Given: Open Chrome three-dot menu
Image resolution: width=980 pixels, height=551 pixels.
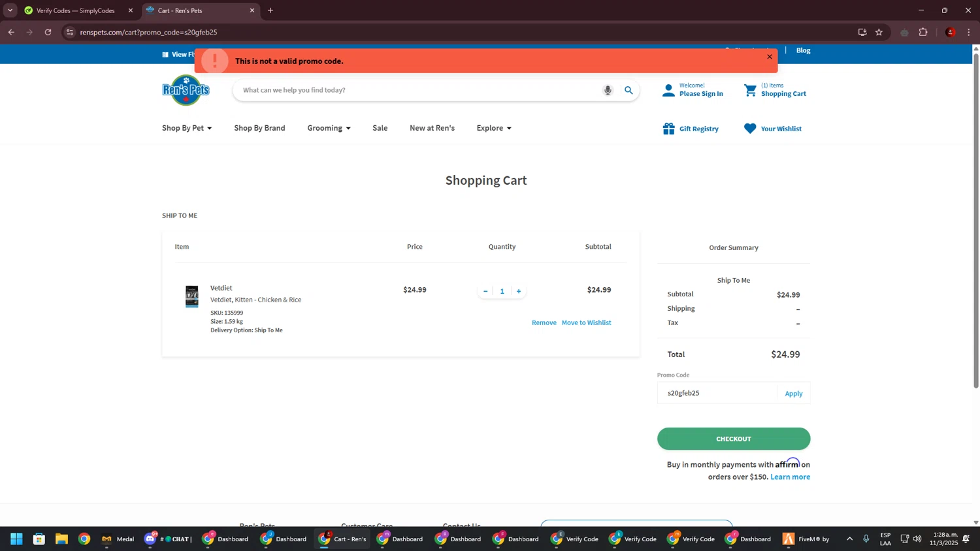Looking at the screenshot, I should point(969,32).
